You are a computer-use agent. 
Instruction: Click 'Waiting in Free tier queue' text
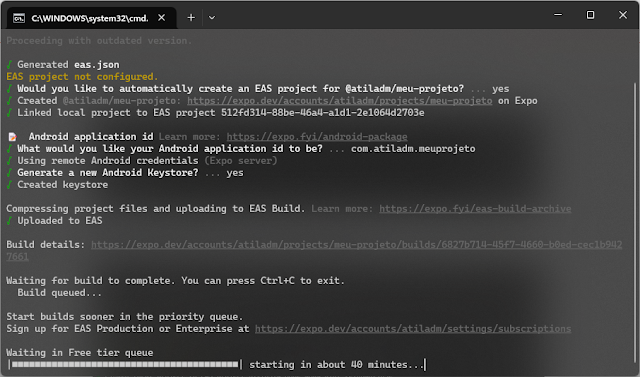[80, 353]
